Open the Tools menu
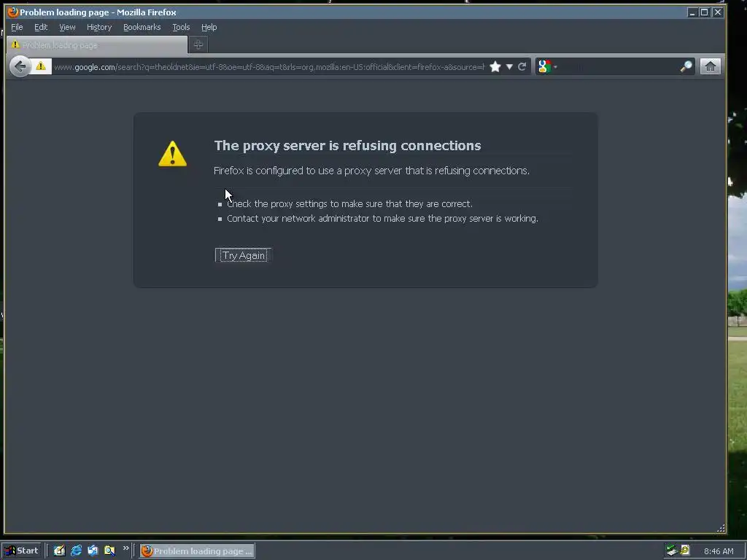Screen dimensions: 747x560 tap(181, 27)
